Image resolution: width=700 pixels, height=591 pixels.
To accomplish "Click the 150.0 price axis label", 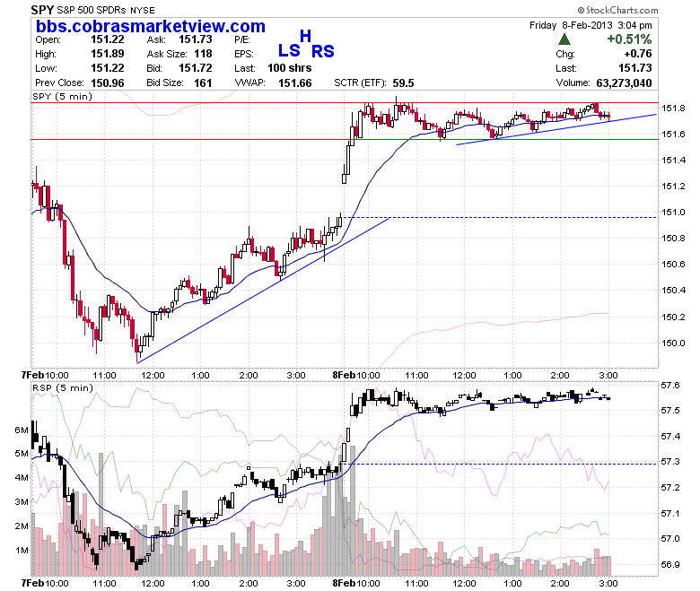I will [673, 343].
